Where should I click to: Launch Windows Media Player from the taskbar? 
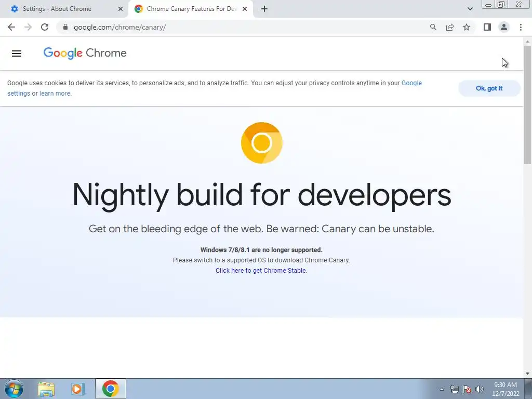click(77, 389)
